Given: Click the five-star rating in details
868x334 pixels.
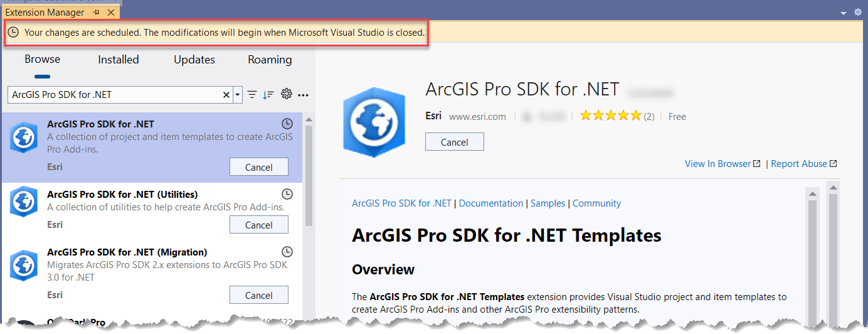Looking at the screenshot, I should click(x=610, y=116).
